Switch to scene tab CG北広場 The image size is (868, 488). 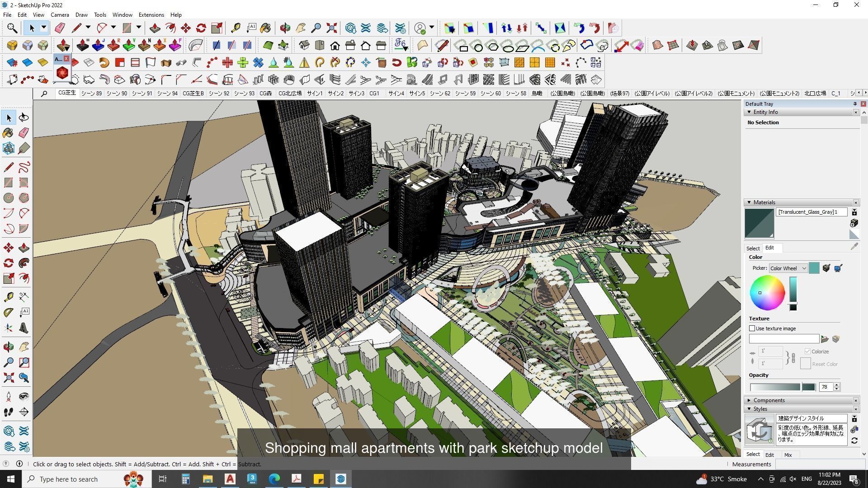tap(290, 94)
